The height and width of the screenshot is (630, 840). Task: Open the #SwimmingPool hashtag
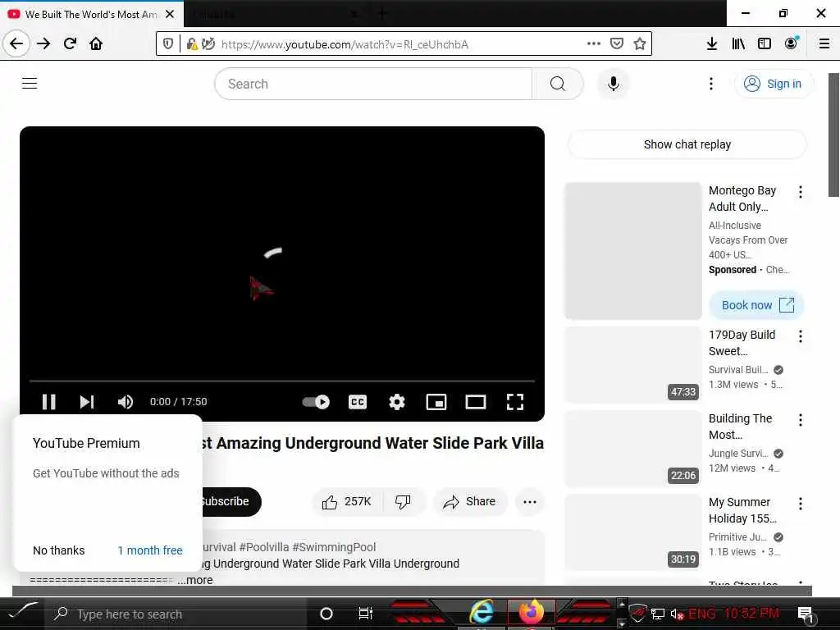(x=335, y=547)
